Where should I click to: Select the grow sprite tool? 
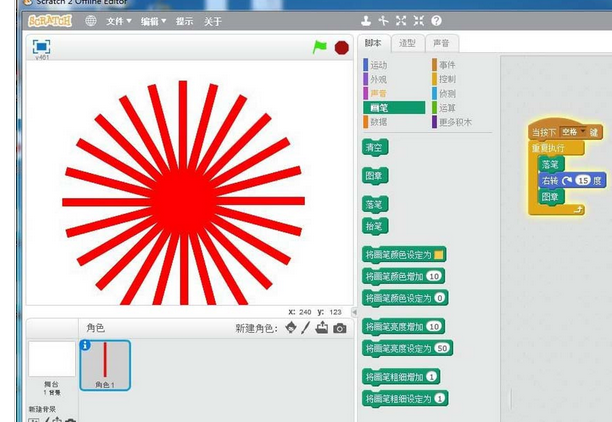tap(401, 21)
